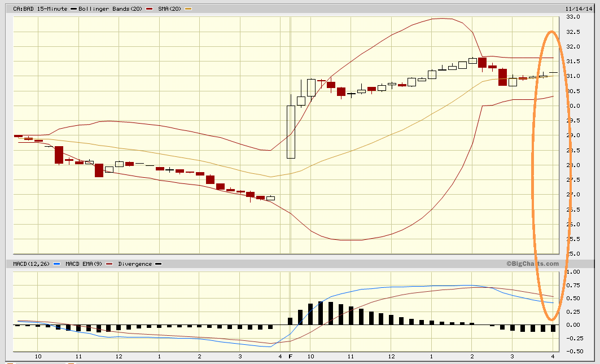600x364 pixels.
Task: Click the CA:BAD 15-Minute chart title
Action: pyautogui.click(x=40, y=8)
